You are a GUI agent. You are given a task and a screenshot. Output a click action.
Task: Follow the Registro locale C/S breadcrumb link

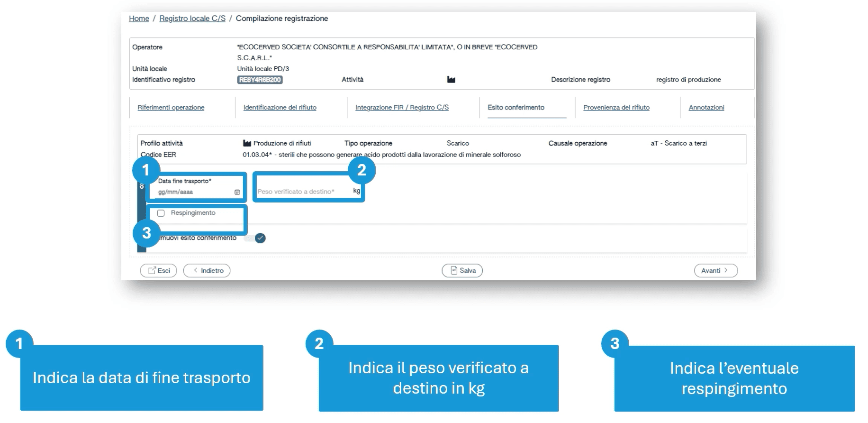[x=192, y=18]
